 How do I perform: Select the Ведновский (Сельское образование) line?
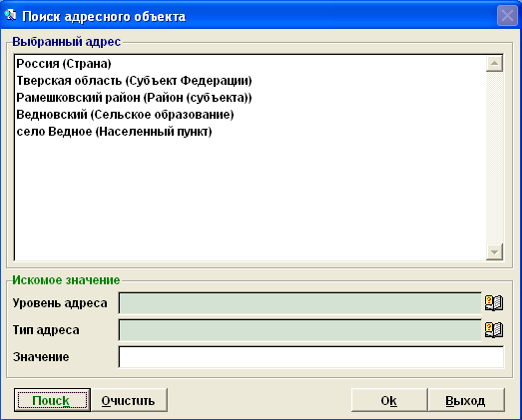125,115
